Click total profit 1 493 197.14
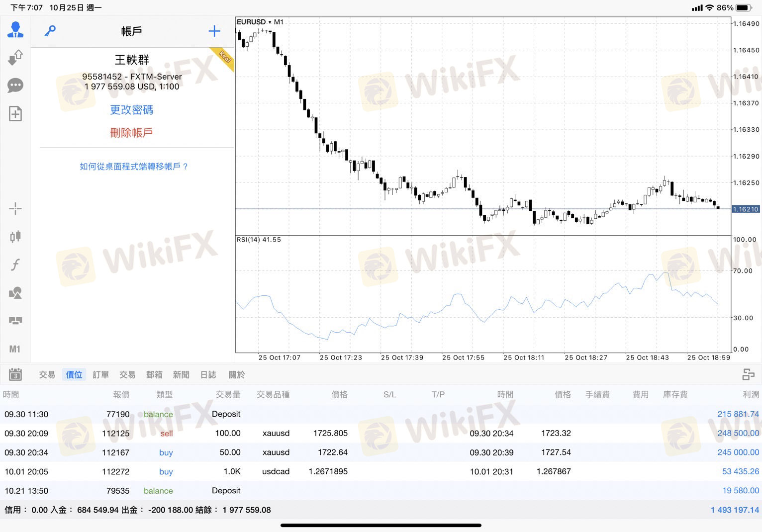Screen dimensions: 762x532 [735, 510]
